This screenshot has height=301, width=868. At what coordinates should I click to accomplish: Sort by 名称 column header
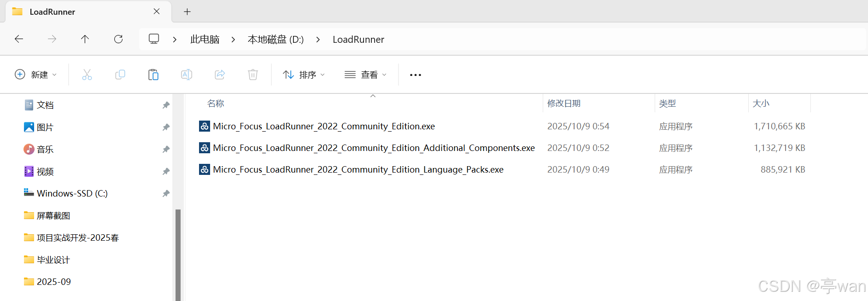click(216, 104)
